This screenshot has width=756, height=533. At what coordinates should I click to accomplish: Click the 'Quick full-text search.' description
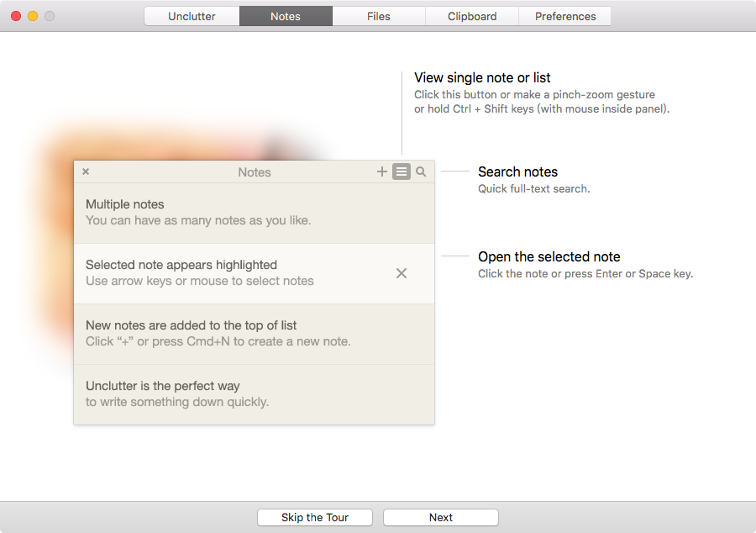coord(533,188)
